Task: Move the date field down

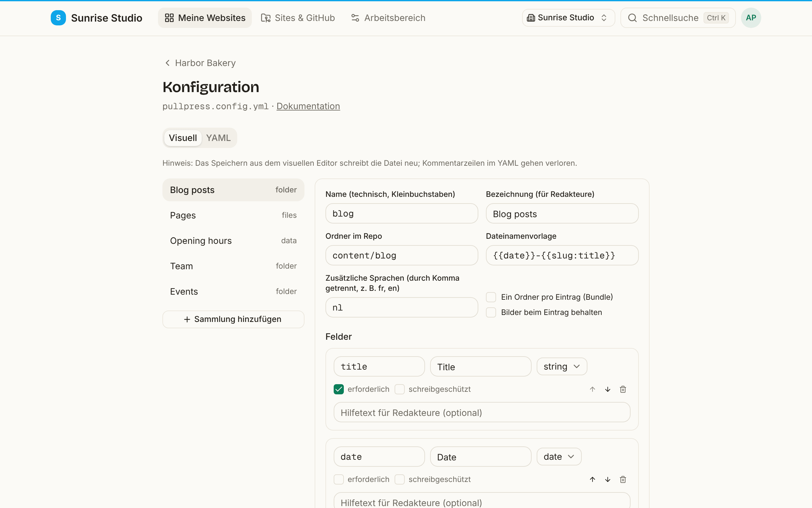Action: 608,479
